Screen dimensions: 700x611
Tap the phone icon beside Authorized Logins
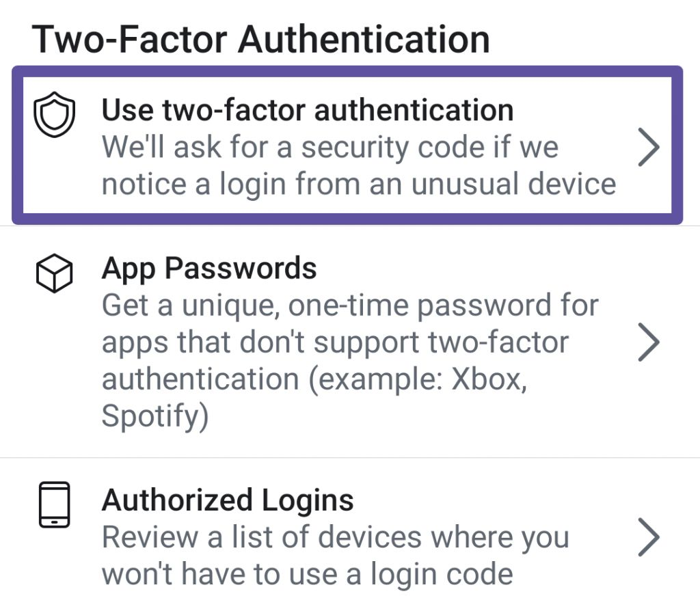point(54,505)
